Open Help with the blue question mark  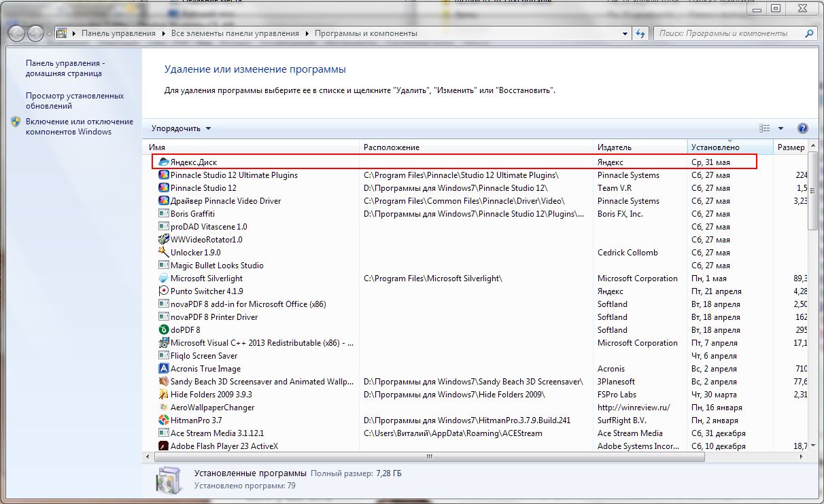click(x=802, y=128)
